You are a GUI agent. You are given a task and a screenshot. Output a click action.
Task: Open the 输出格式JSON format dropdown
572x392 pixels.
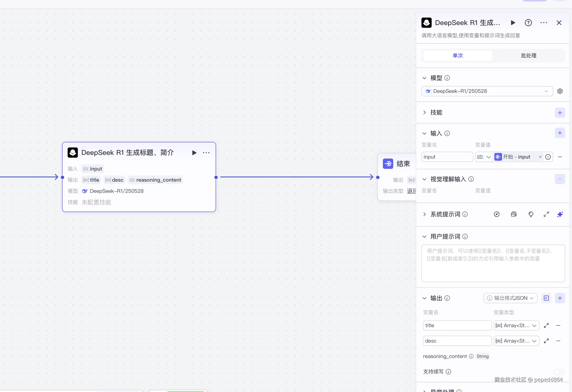[x=510, y=298]
